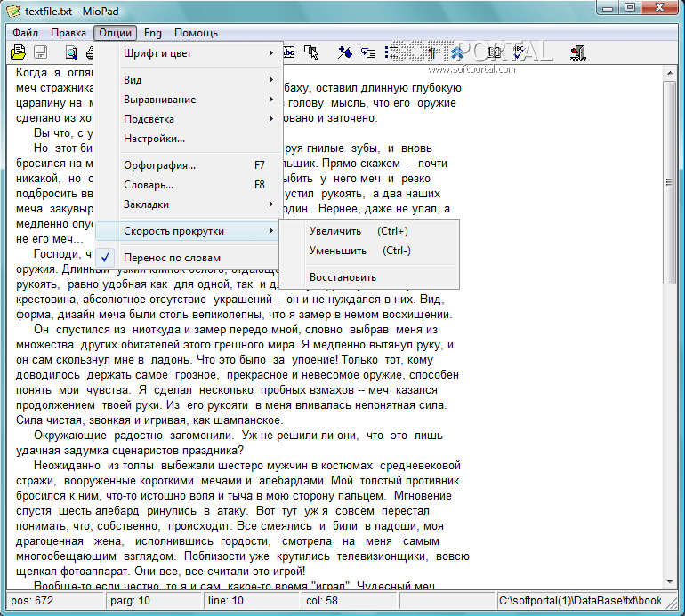Click the 'col: 58' status bar field

pyautogui.click(x=349, y=601)
